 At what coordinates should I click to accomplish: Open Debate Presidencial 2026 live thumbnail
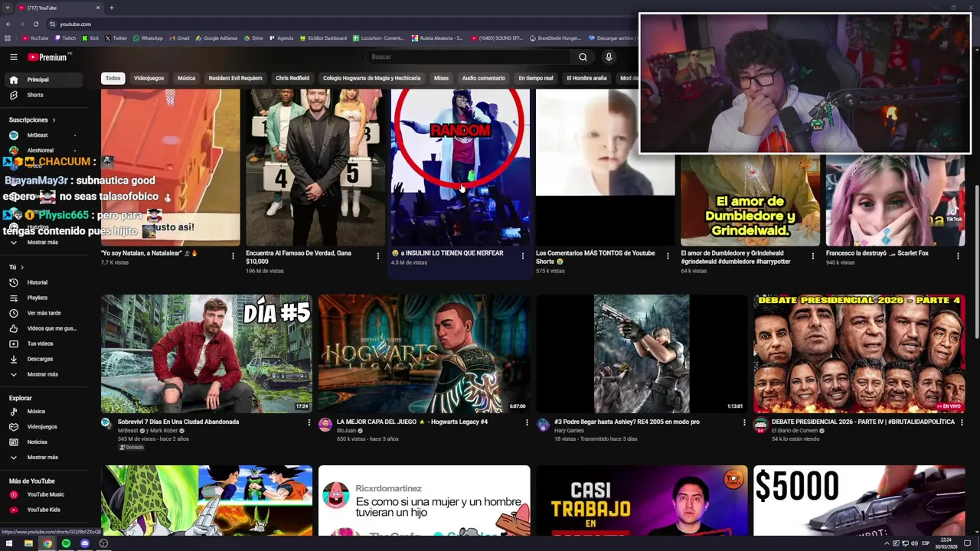point(859,354)
